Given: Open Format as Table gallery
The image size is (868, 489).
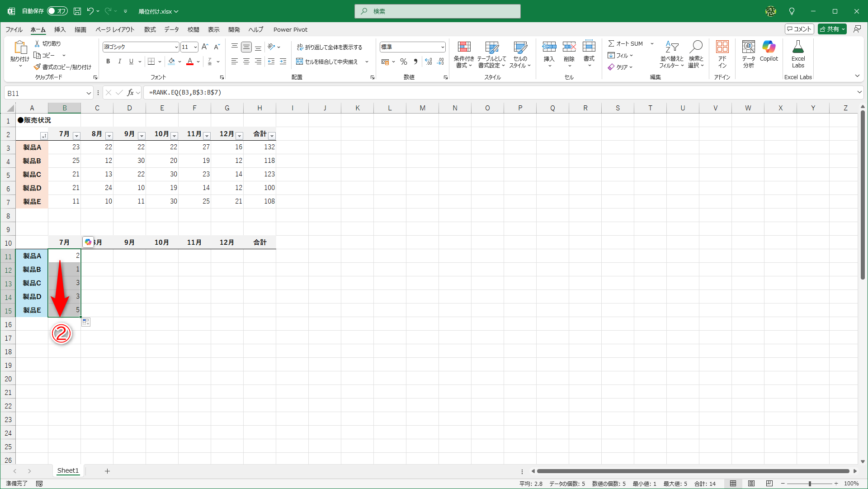Looking at the screenshot, I should pyautogui.click(x=491, y=47).
